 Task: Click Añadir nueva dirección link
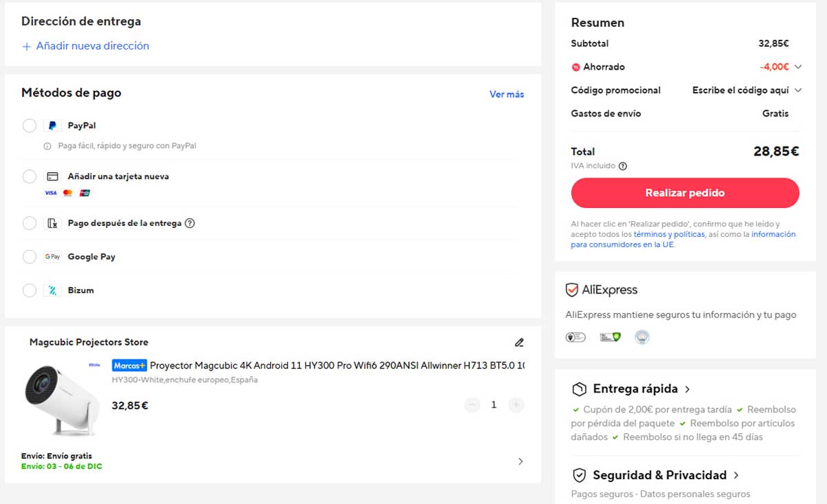tap(85, 46)
